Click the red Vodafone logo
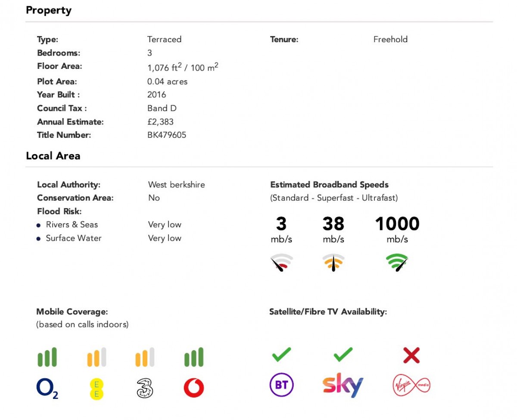517x420 pixels. [194, 388]
